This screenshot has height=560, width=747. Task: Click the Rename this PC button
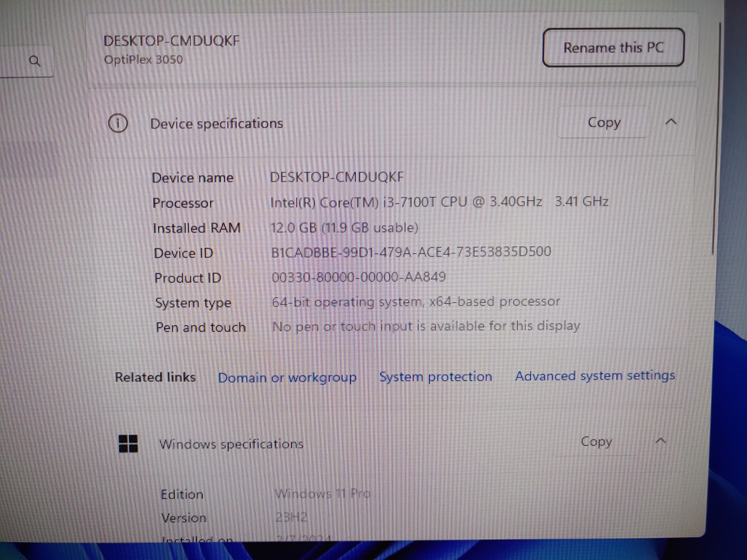(x=613, y=48)
